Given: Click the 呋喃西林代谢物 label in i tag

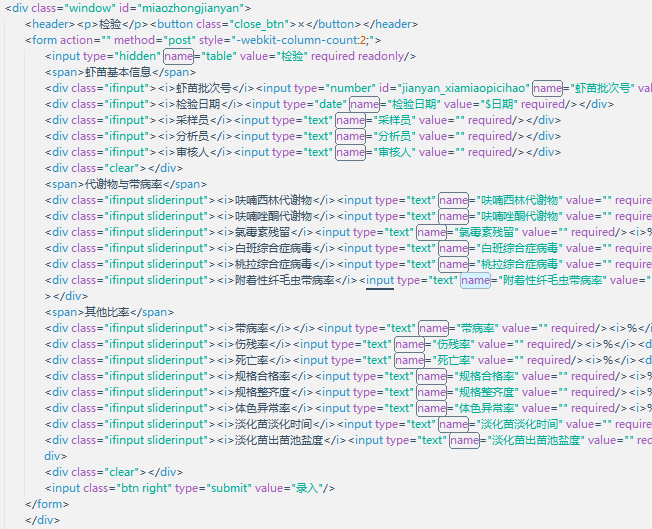Looking at the screenshot, I should point(273,200).
